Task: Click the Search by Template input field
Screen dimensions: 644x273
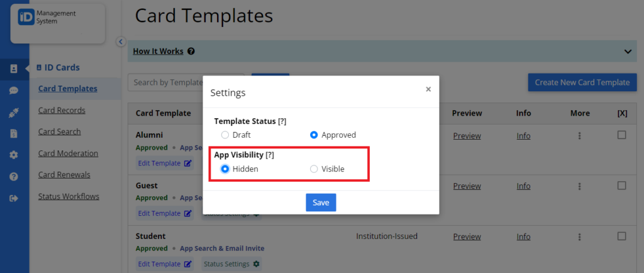Action: click(x=165, y=82)
